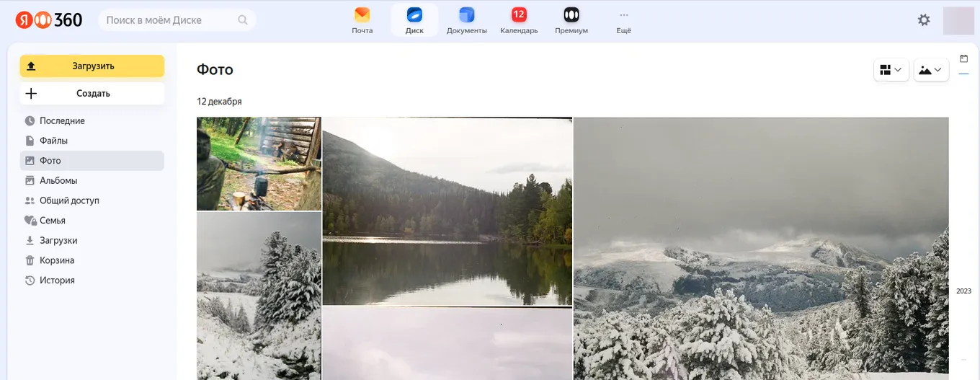Jump to 2023 on the timeline
Screen dimensions: 980x380
(x=963, y=291)
